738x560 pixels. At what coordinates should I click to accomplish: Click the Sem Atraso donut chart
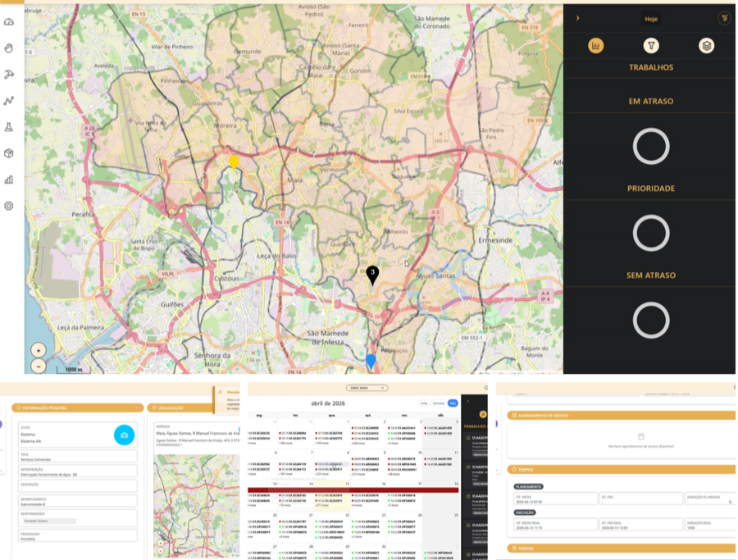651,321
